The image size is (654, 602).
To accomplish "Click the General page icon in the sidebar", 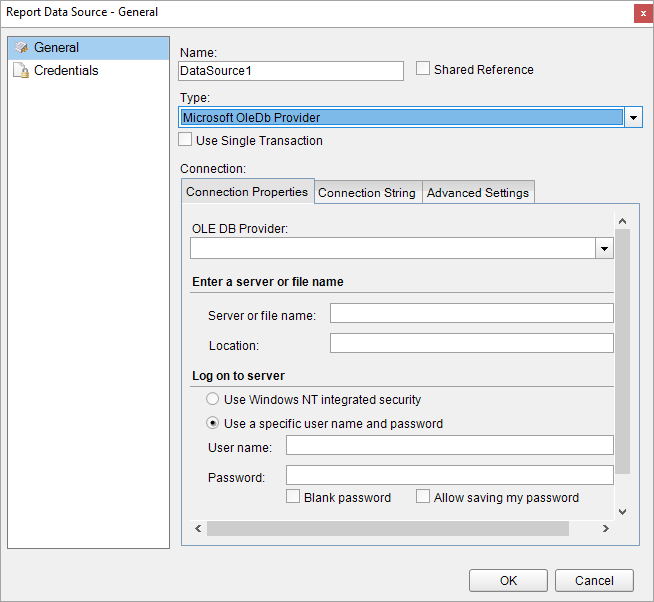I will (x=21, y=48).
